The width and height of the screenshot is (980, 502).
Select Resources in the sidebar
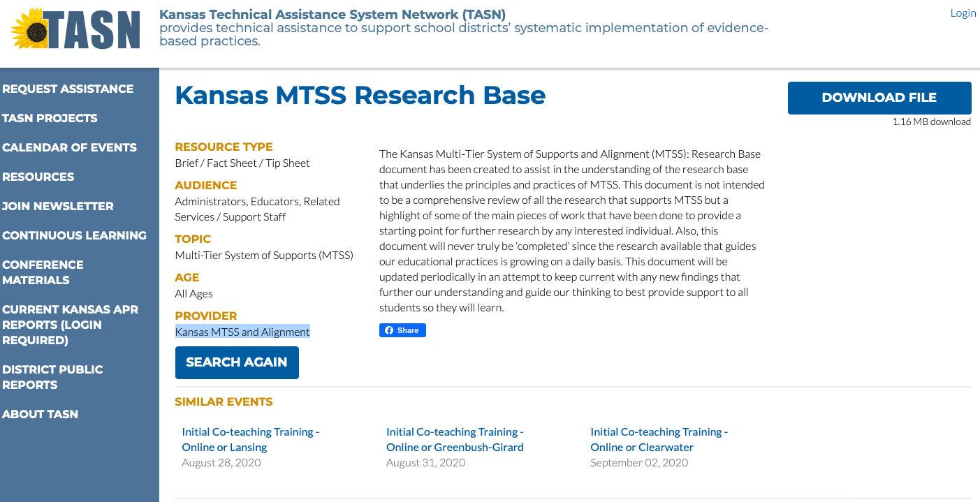pyautogui.click(x=38, y=177)
